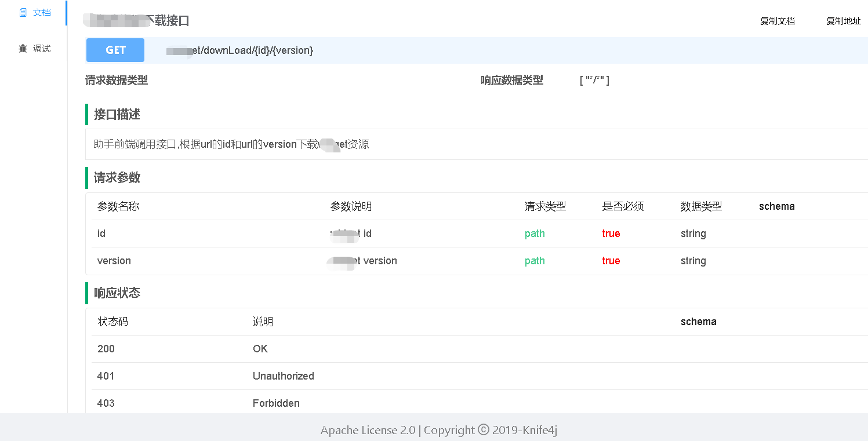Click 复制文档 button
The image size is (868, 441).
(x=778, y=21)
